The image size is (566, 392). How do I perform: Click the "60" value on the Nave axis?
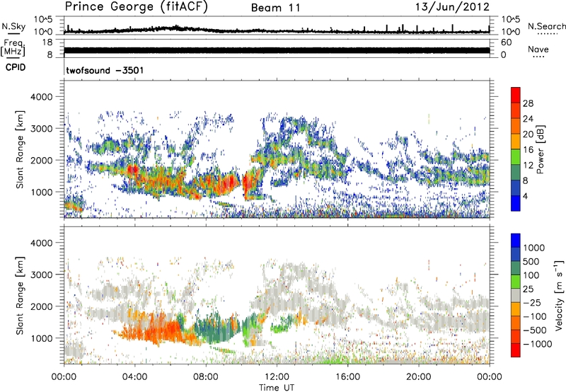pyautogui.click(x=507, y=42)
